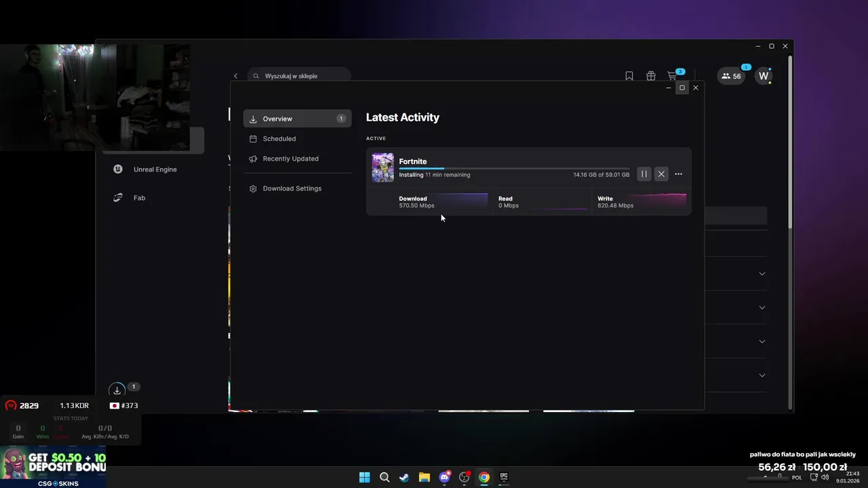Click the '11 min remaining' status text
868x488 pixels.
448,174
